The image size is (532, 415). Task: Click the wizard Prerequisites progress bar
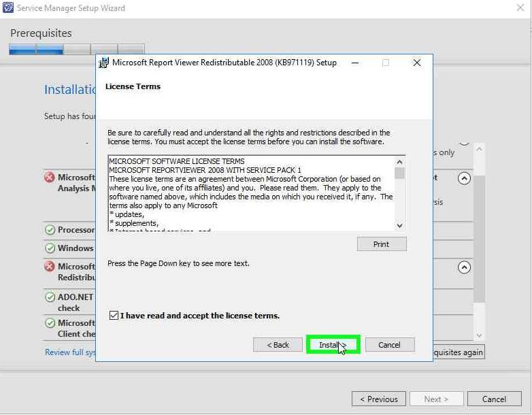[x=77, y=49]
